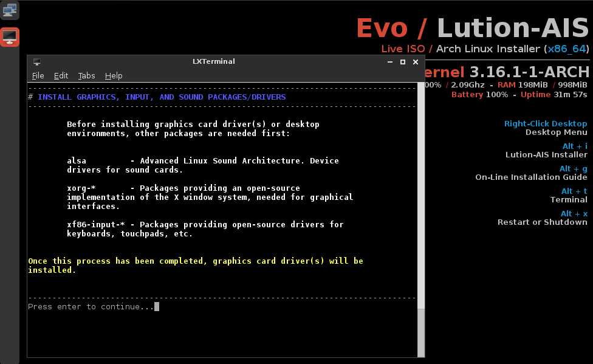
Task: Click the 'xorg-*' package name in the terminal
Action: coord(81,188)
